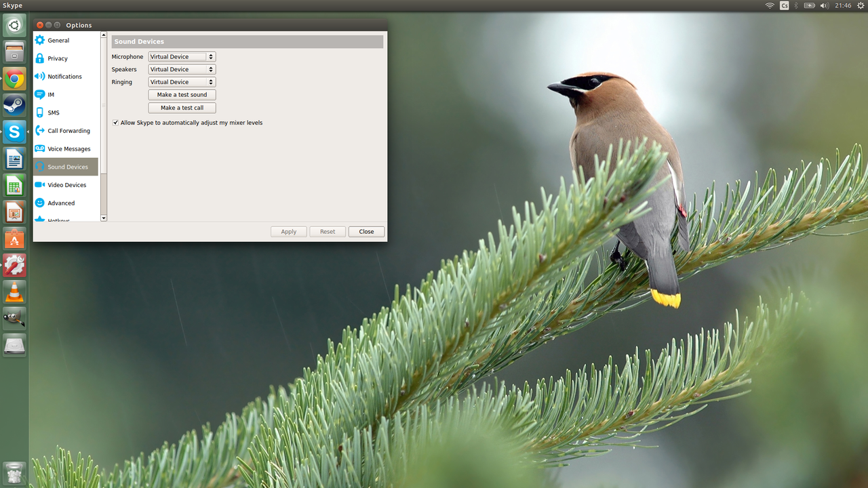
Task: Click the Reset button
Action: click(x=328, y=232)
